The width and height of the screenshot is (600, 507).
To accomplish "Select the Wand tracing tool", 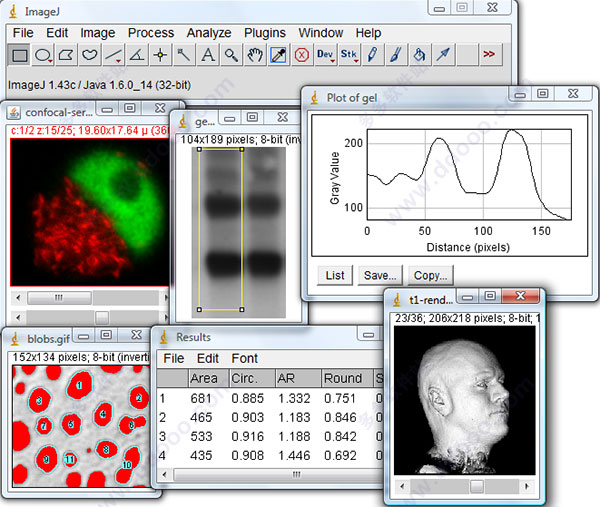I will tap(184, 55).
